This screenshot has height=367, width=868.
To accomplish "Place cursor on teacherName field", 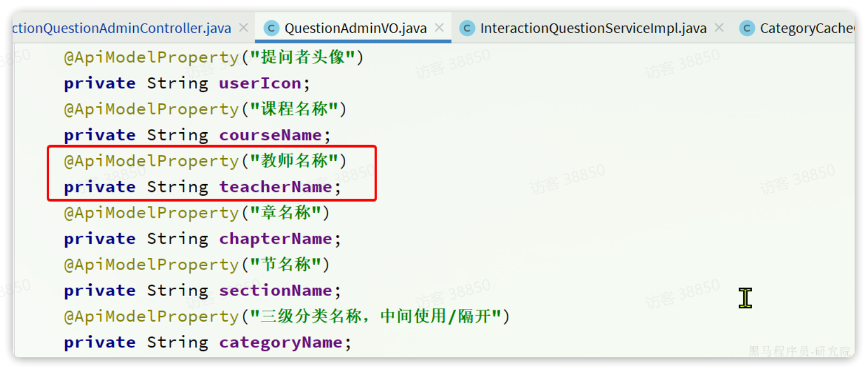I will click(x=275, y=187).
